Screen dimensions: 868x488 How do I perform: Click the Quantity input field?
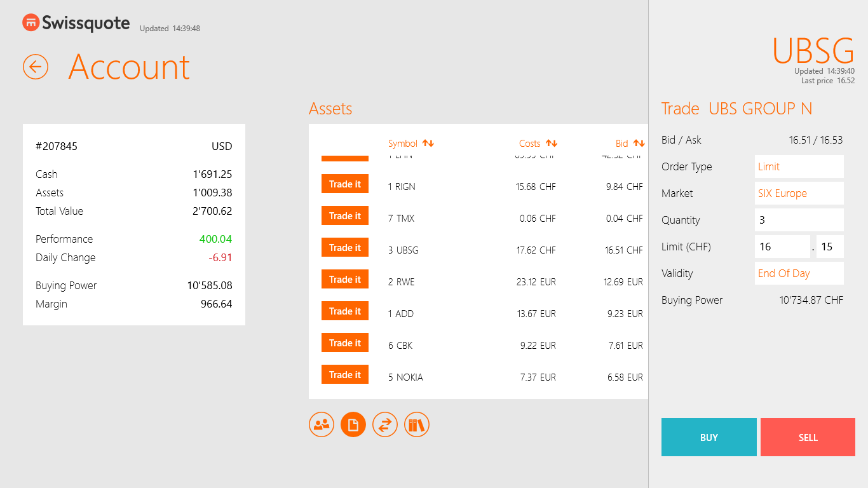(799, 220)
